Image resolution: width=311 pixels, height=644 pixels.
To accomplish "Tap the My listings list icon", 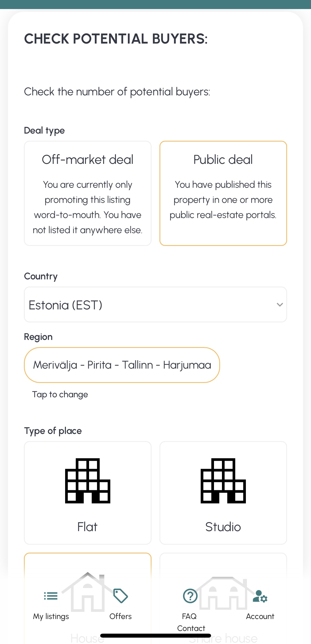I will (51, 596).
